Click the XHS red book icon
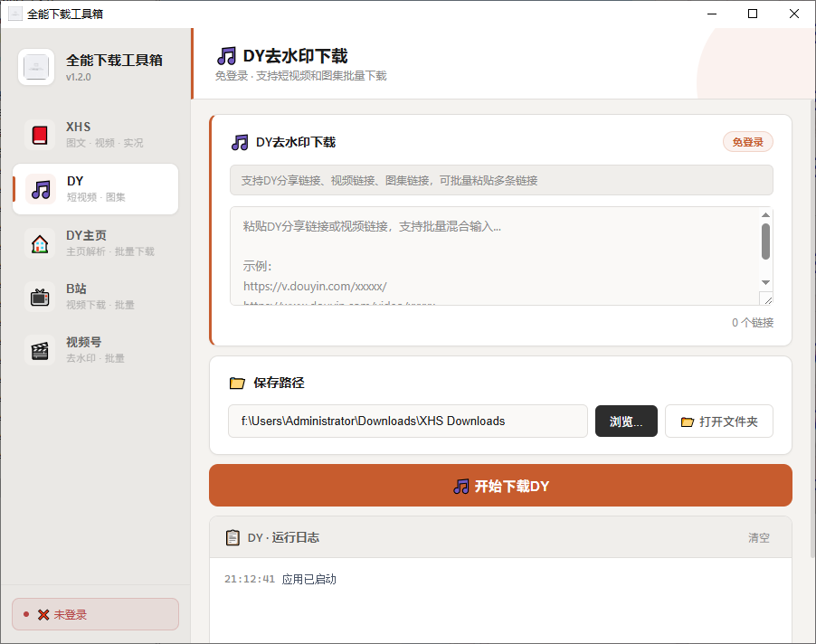This screenshot has height=644, width=816. (40, 135)
